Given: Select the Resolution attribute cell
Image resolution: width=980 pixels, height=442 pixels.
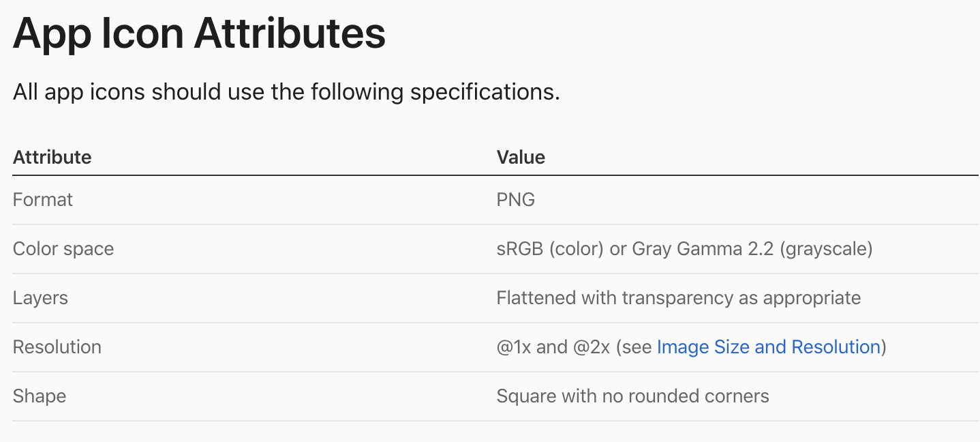Looking at the screenshot, I should [x=57, y=347].
